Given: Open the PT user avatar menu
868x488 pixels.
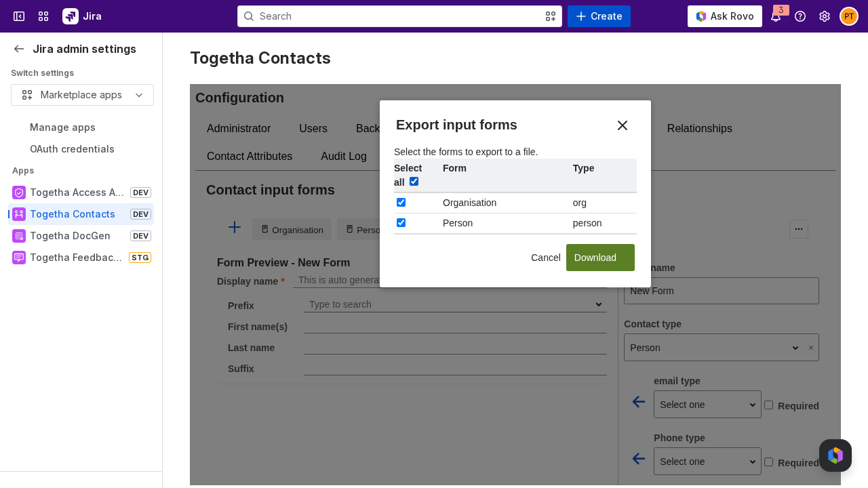Looking at the screenshot, I should [849, 16].
